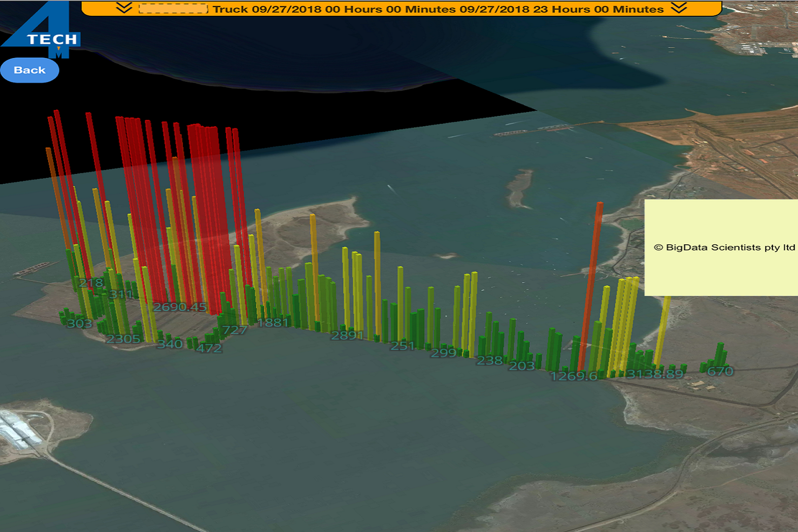Open the Truck date range header
Viewport: 798px width, 532px height.
(x=438, y=9)
